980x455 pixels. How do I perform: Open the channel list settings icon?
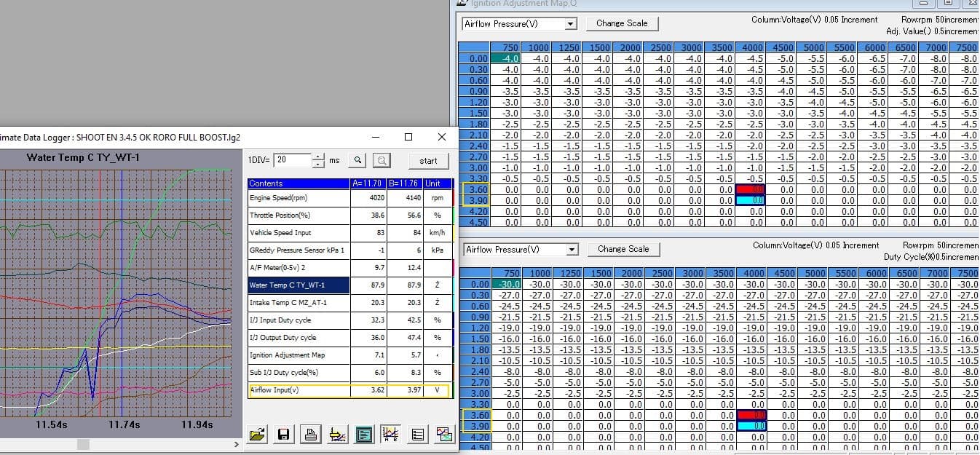click(418, 435)
